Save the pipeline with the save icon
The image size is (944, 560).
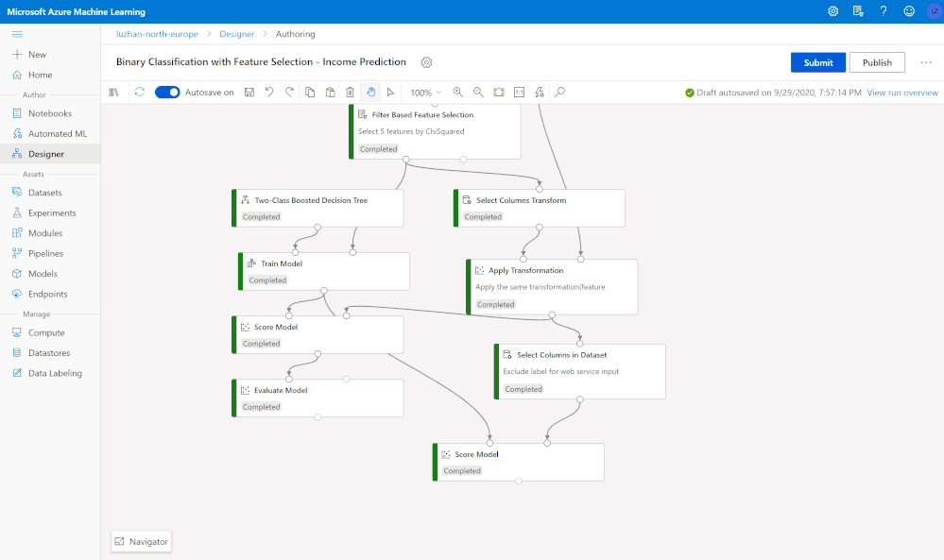(x=249, y=92)
